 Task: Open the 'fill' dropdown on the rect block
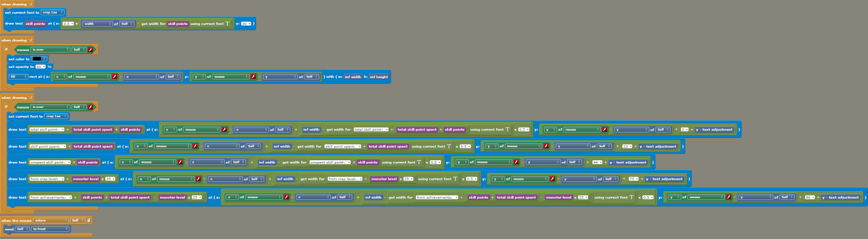point(18,77)
